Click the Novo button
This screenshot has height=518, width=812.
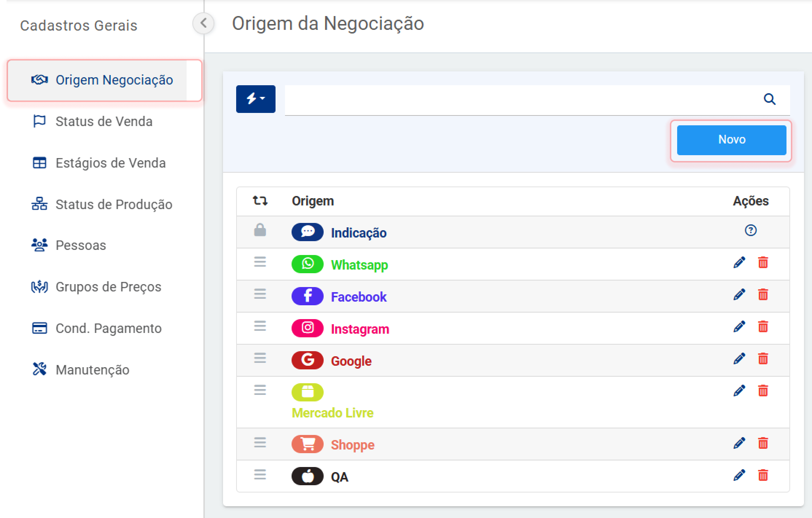[731, 140]
